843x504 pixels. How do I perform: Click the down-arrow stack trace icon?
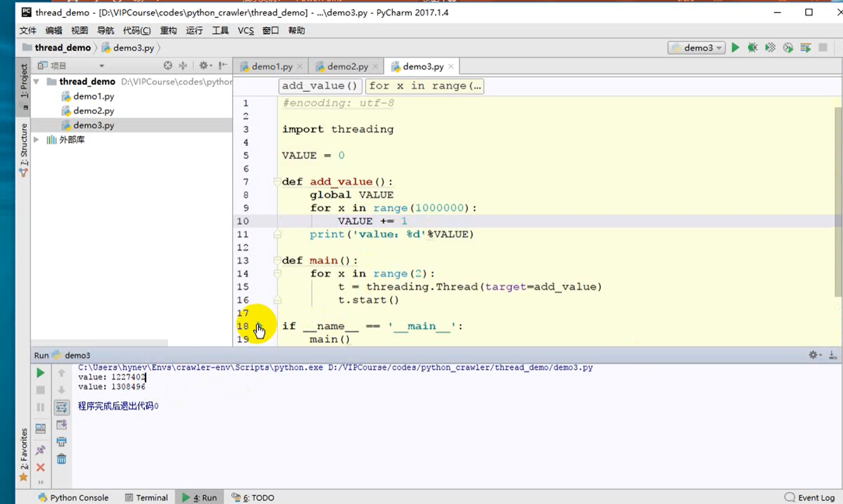tap(61, 390)
